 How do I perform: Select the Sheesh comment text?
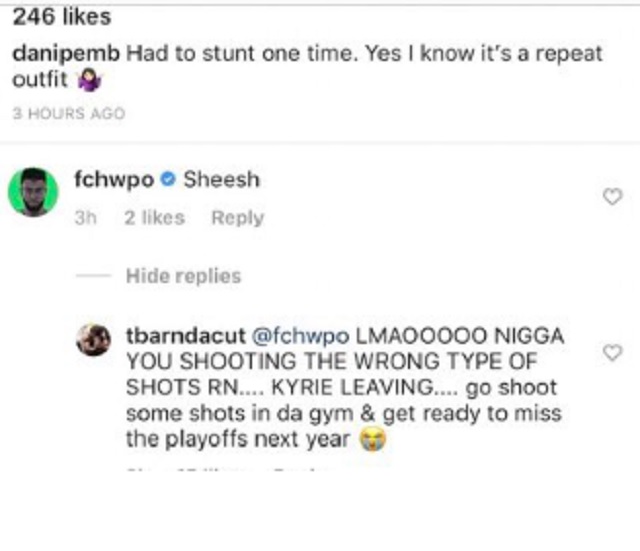tap(221, 180)
